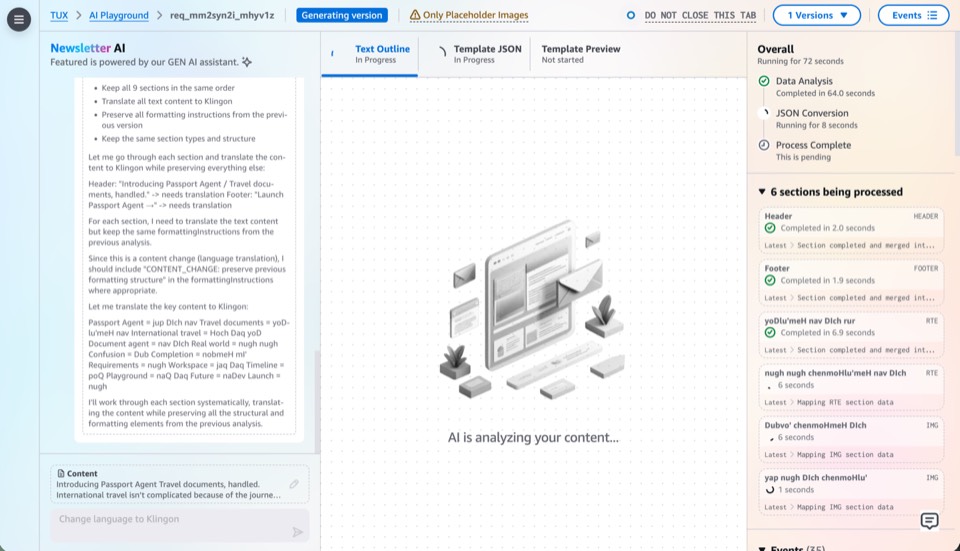Switch to the Template Preview tab
This screenshot has width=960, height=551.
point(580,54)
